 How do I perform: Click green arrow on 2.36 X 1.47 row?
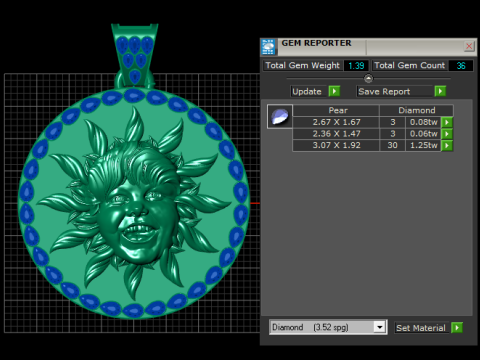pos(447,134)
